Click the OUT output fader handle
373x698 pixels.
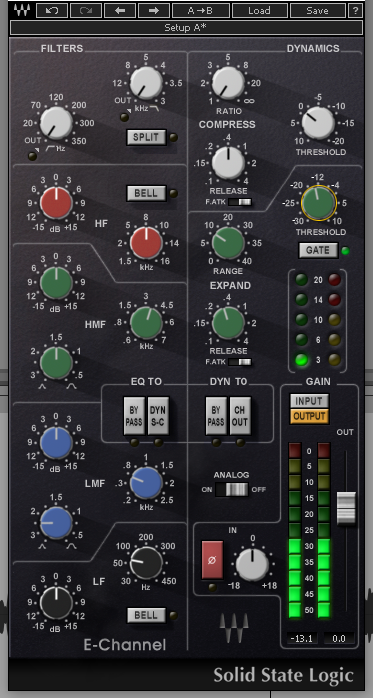346,508
